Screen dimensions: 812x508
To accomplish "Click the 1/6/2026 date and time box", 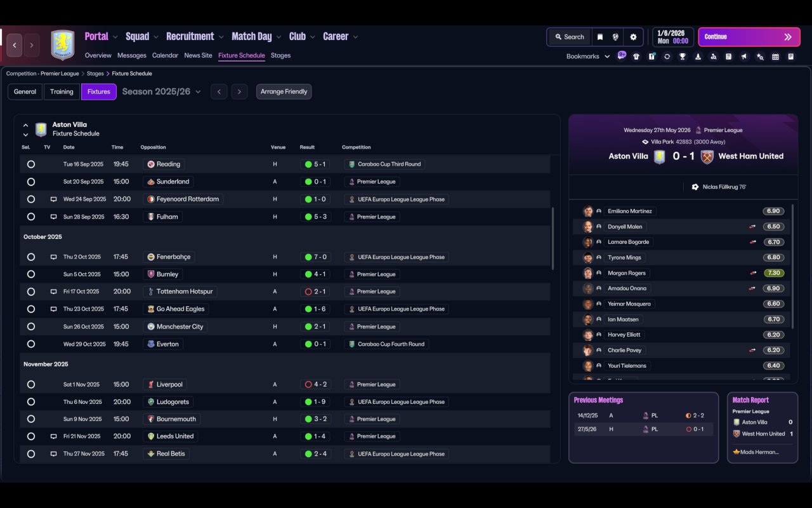I will coord(672,37).
